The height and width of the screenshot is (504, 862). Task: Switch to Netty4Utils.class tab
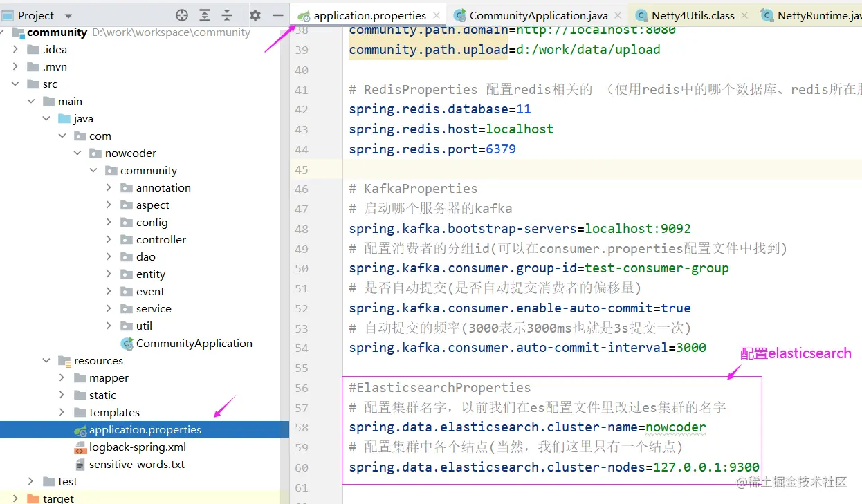tap(693, 15)
